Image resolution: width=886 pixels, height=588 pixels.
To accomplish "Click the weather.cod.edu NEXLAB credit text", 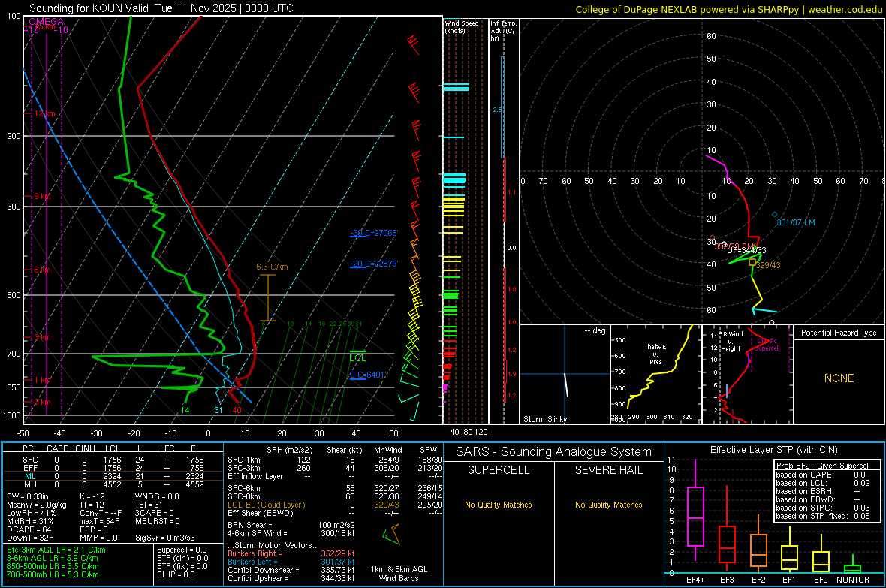I will coord(728,9).
